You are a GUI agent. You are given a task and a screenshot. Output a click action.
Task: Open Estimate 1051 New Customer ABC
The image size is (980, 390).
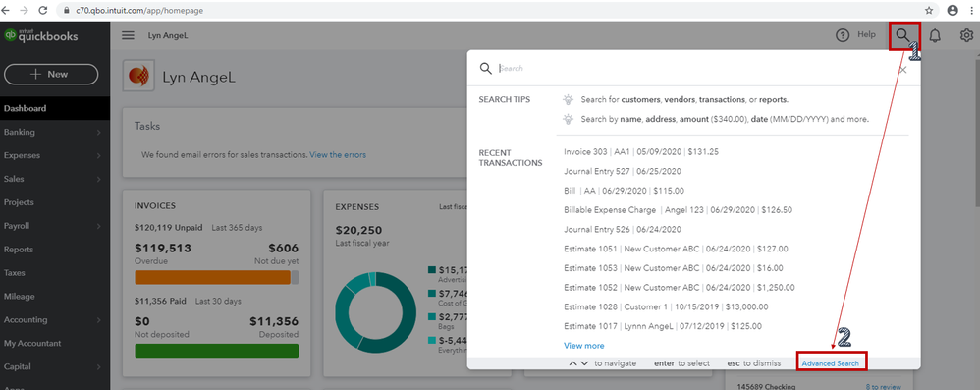click(676, 249)
